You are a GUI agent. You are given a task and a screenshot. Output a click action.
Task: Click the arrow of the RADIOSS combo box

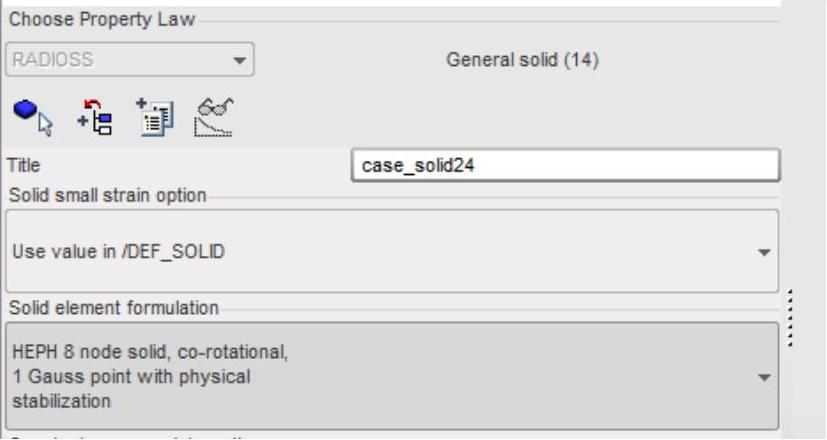[x=238, y=60]
